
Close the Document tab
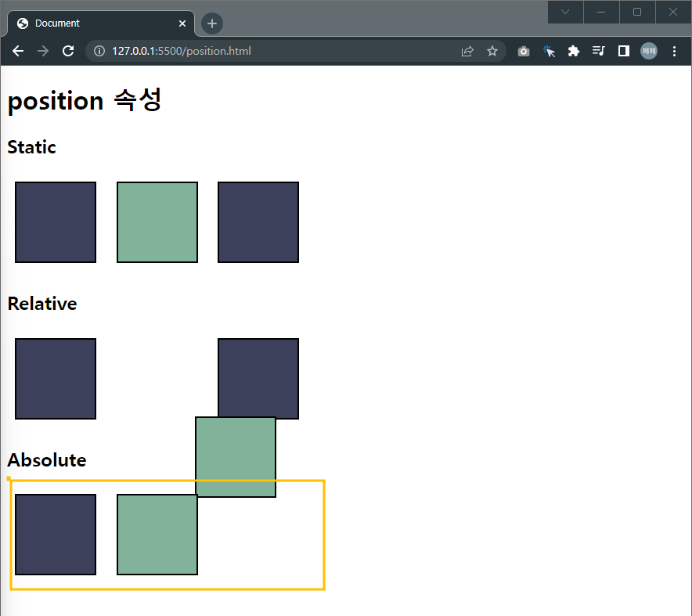coord(182,23)
